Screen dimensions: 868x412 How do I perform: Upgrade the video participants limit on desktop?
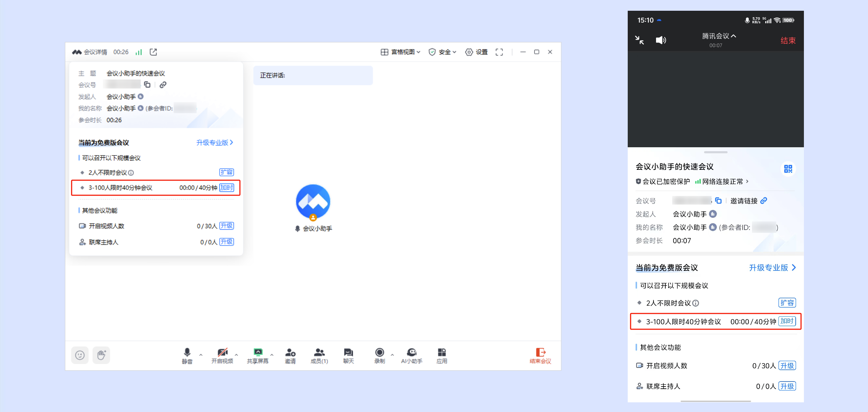[227, 226]
